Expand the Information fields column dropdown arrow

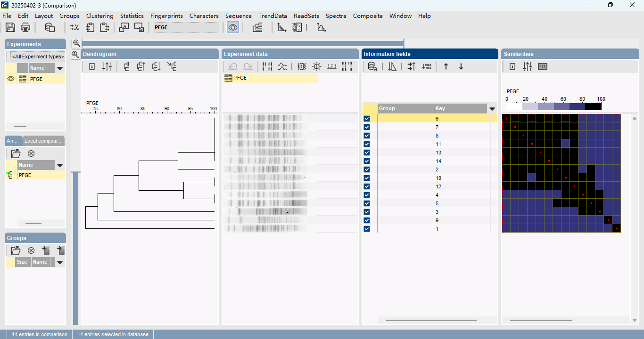pyautogui.click(x=492, y=109)
